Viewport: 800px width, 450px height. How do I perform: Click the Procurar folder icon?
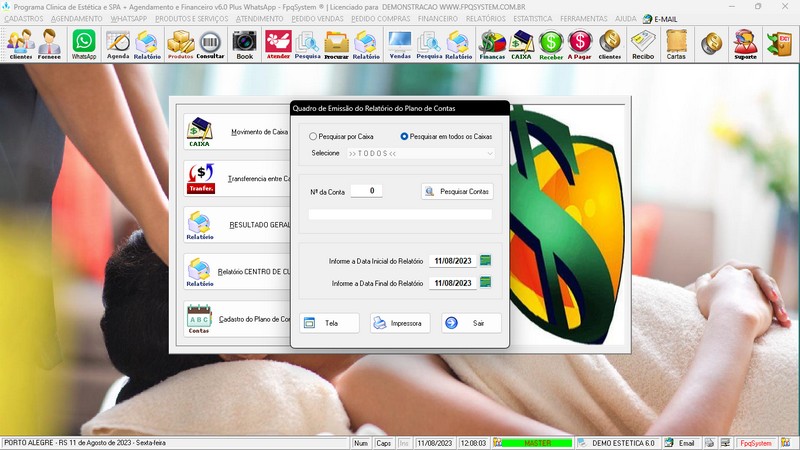pos(337,44)
